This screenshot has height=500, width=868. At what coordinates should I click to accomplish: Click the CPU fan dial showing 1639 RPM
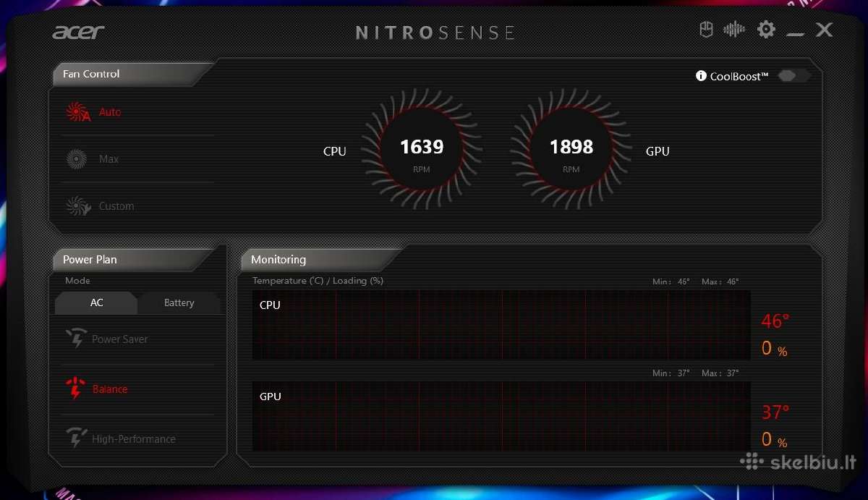pos(421,150)
